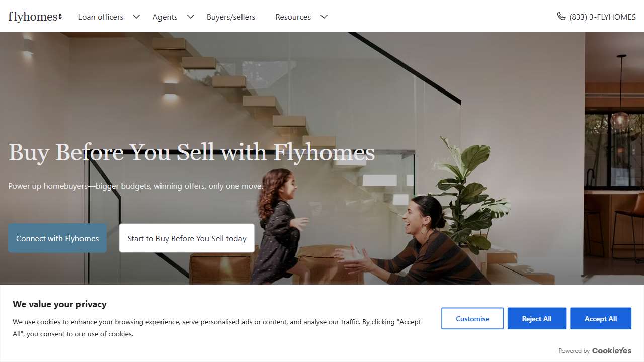This screenshot has height=362, width=644.
Task: Click the Power up homebuyers subtitle text
Action: (135, 186)
